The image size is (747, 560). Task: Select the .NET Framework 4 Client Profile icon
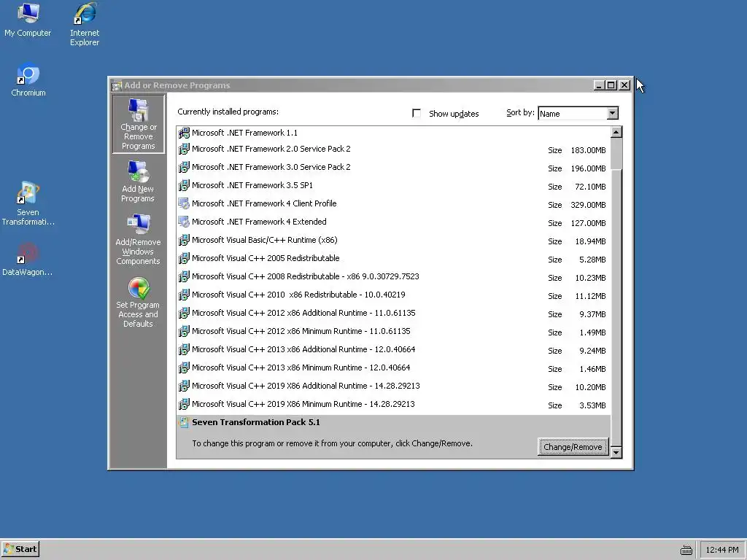184,203
